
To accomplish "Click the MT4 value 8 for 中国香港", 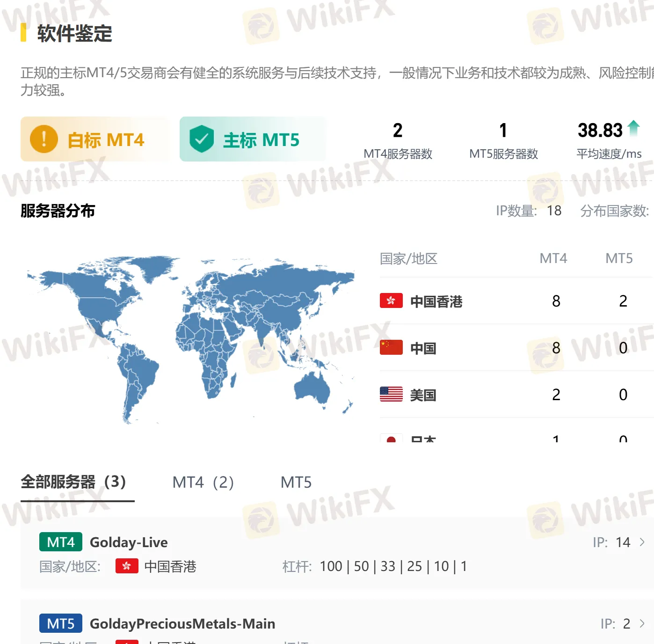I will pos(556,301).
